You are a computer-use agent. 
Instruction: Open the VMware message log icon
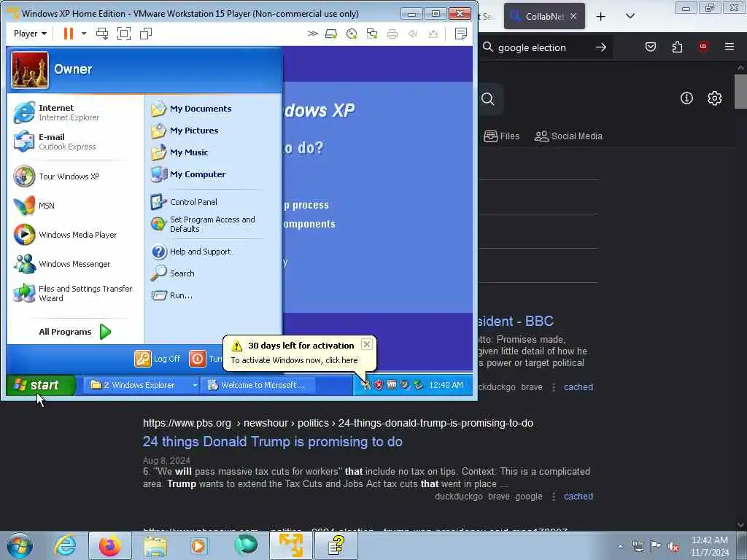[x=461, y=34]
